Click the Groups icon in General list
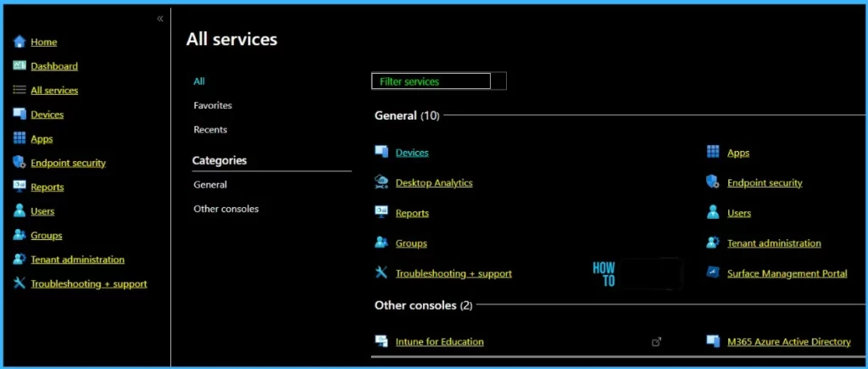Screen dimensions: 868x369 point(381,243)
